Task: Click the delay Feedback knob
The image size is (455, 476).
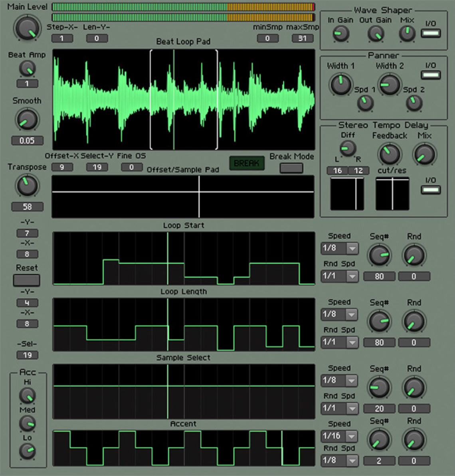Action: (390, 154)
